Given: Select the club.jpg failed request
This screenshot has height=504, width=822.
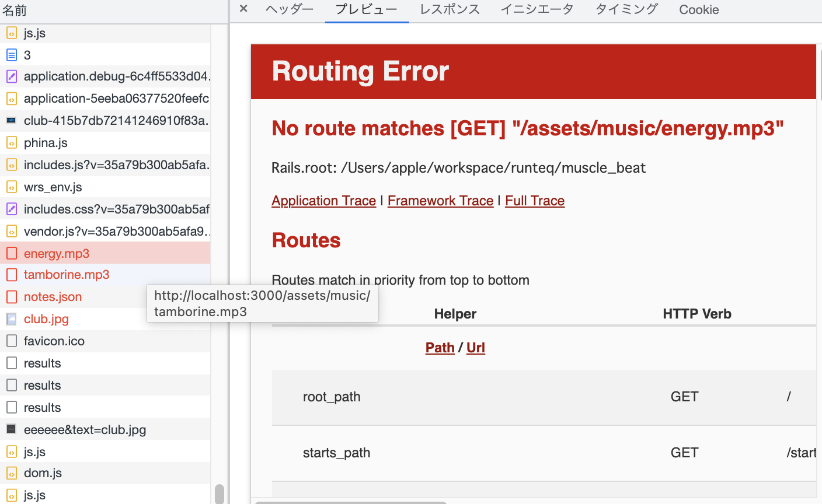Looking at the screenshot, I should [105, 319].
